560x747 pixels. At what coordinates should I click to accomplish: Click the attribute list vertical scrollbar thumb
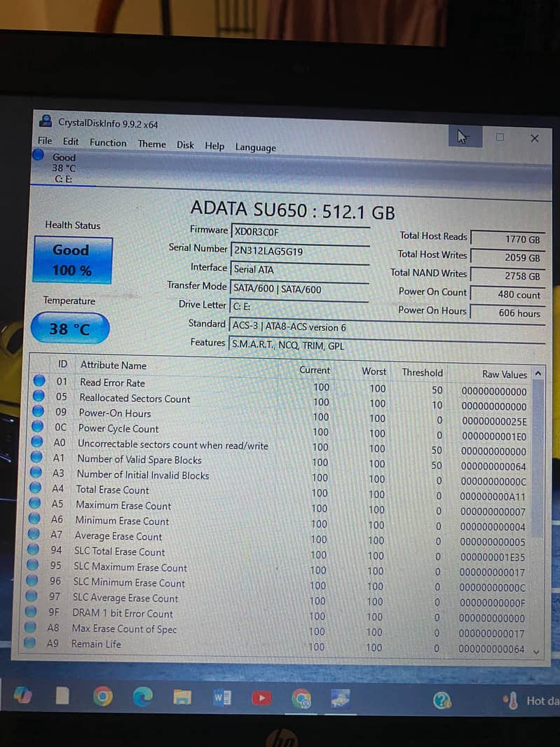[x=537, y=458]
